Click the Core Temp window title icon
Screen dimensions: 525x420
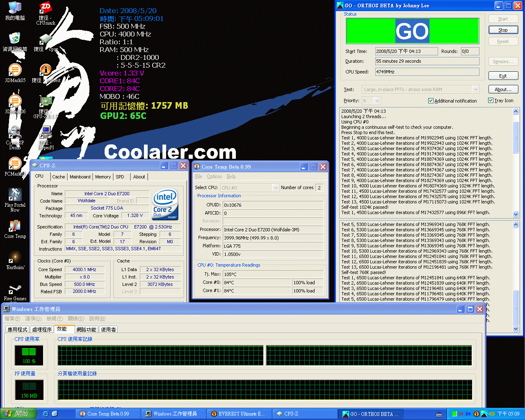(x=197, y=167)
